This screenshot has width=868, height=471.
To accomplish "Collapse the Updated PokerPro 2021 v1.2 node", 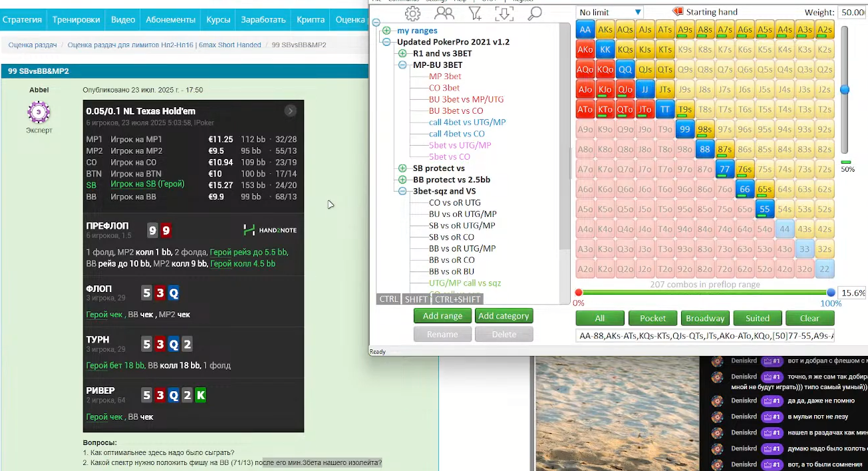I will pos(386,42).
